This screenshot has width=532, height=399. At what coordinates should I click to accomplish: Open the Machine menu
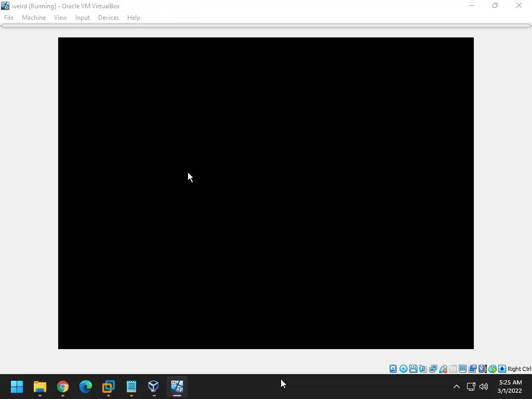(34, 18)
